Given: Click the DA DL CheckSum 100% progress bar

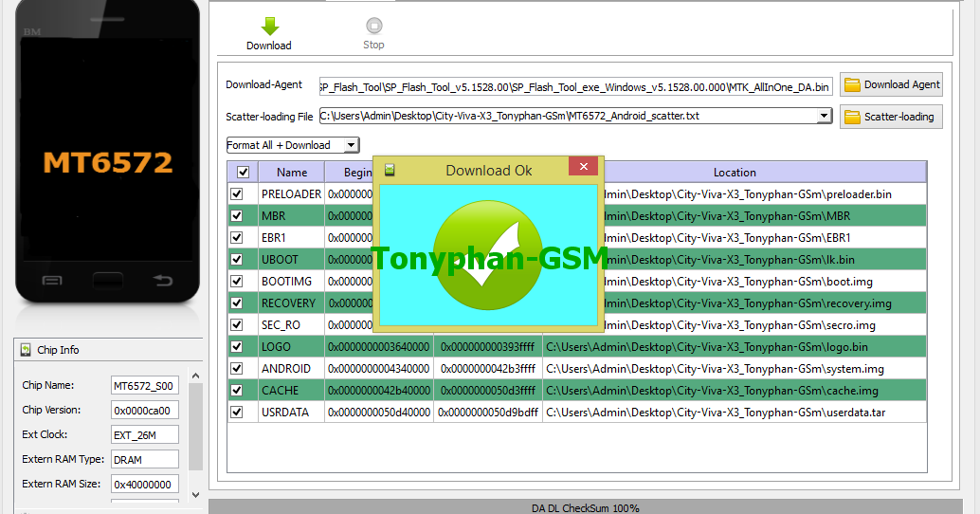Looking at the screenshot, I should pos(586,507).
